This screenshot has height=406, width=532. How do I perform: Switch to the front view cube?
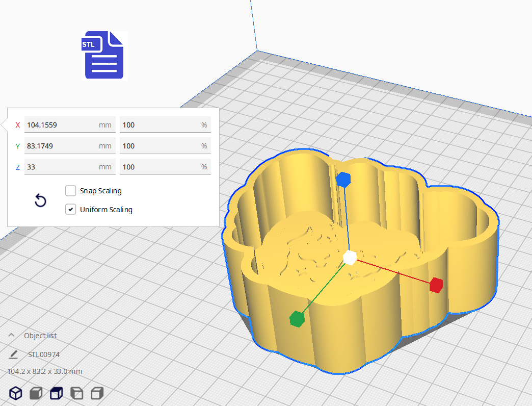coord(36,393)
